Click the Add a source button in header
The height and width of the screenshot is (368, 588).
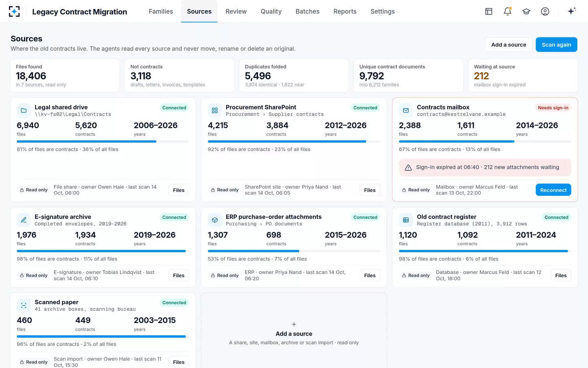coord(509,45)
